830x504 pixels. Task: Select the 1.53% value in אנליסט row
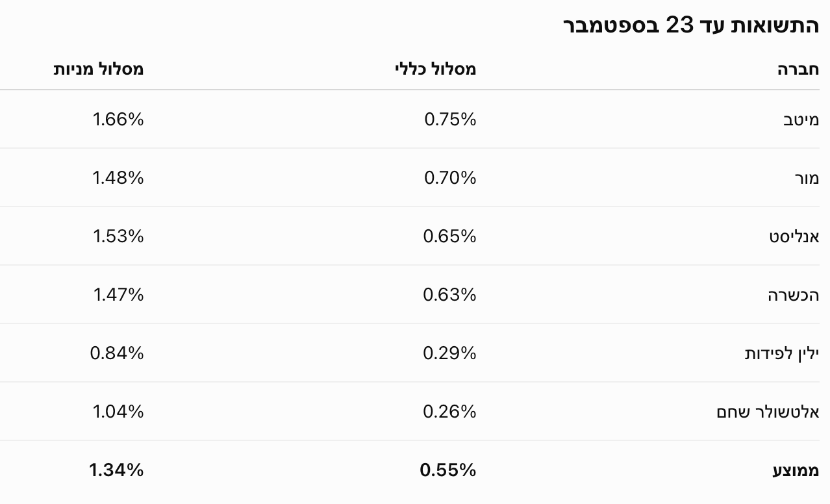[118, 236]
